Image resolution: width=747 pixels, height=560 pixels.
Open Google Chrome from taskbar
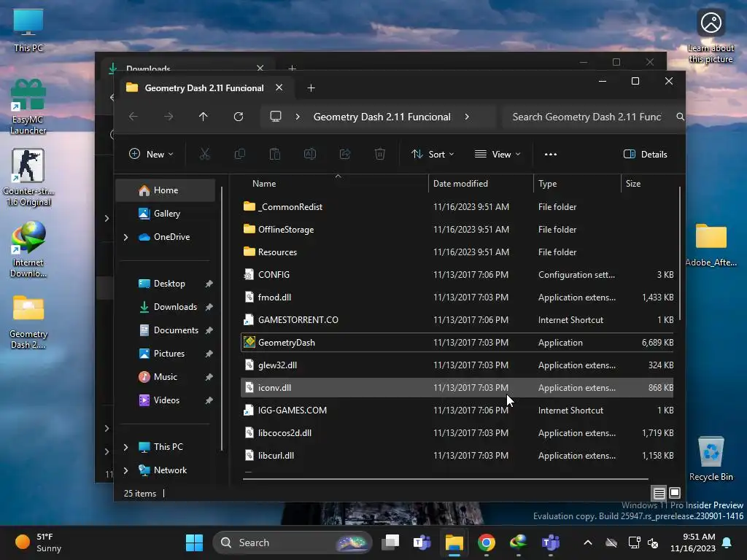coord(486,542)
